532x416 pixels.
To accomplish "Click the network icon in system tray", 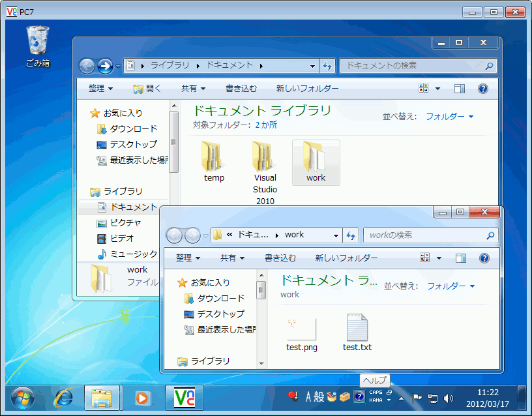I will click(432, 396).
